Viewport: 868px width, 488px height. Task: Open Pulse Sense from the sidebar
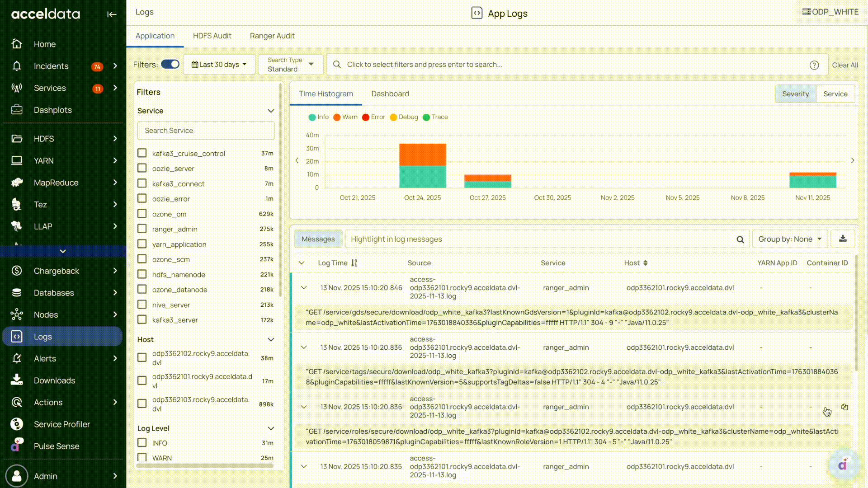pos(56,446)
